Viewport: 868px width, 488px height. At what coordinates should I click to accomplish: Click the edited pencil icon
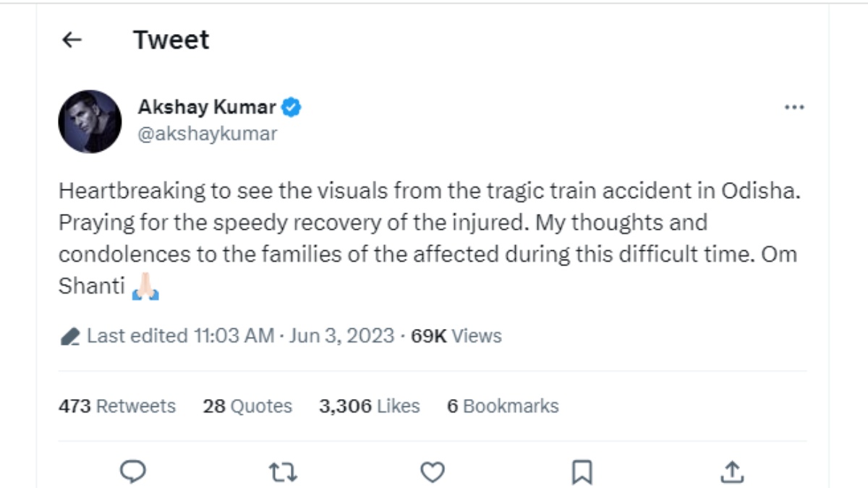[x=69, y=335]
